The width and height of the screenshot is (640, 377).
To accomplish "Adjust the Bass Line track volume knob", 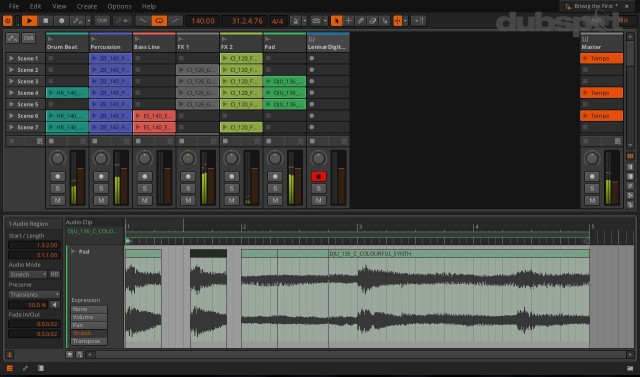I will pyautogui.click(x=144, y=158).
